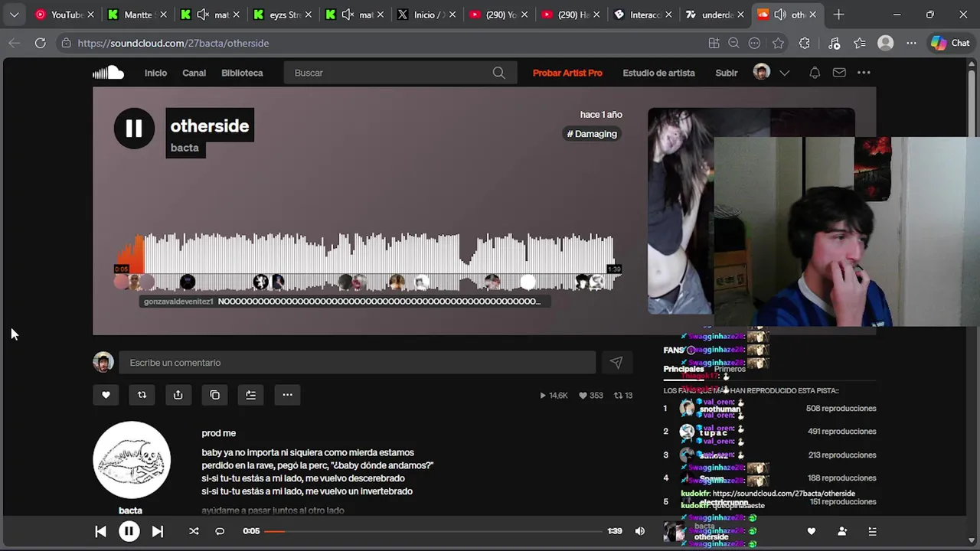Viewport: 980px width, 551px height.
Task: Skip to previous track in player bar
Action: (x=100, y=531)
